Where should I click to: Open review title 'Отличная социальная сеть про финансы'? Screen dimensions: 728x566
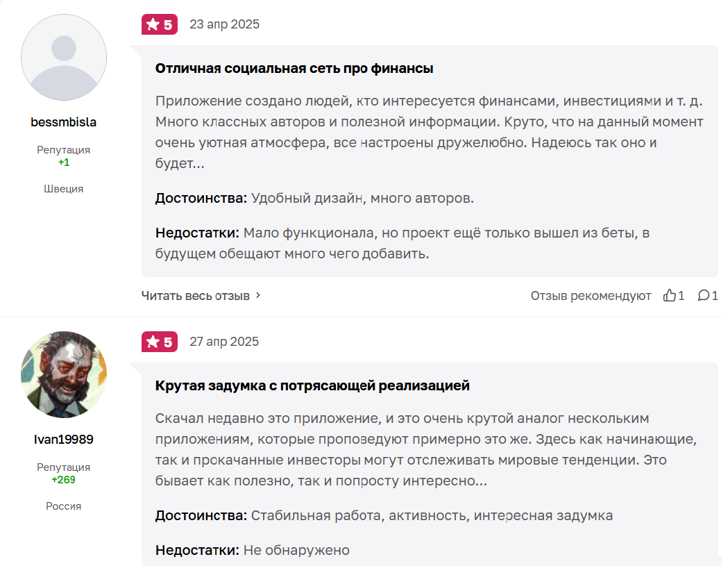point(294,68)
